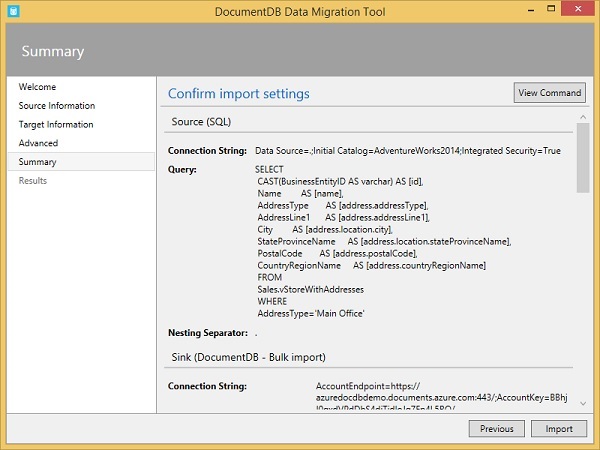This screenshot has height=450, width=600.
Task: Maximize the Data Migration Tool window
Action: coord(551,11)
